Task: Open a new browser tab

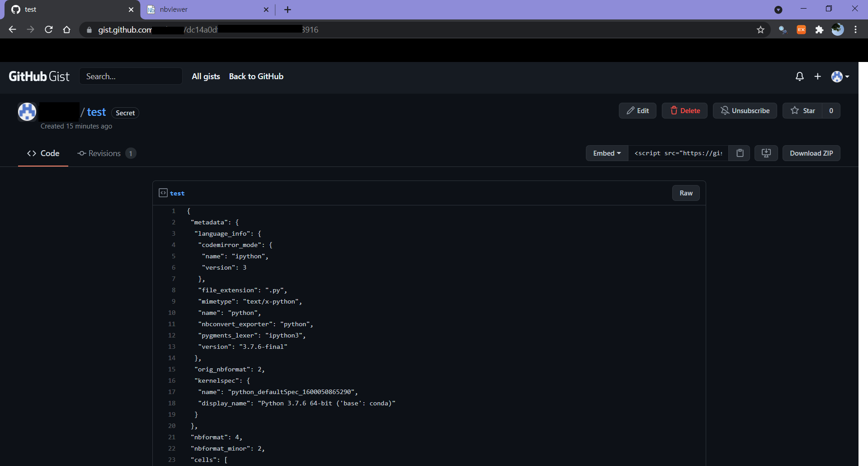Action: pyautogui.click(x=288, y=10)
